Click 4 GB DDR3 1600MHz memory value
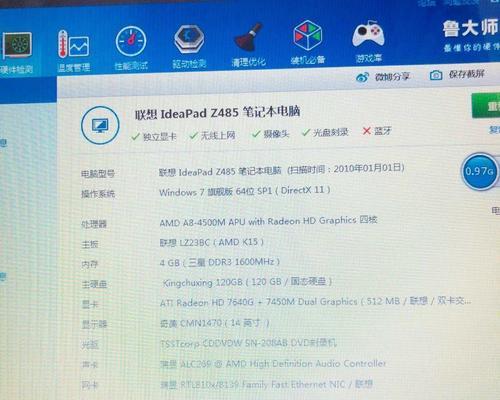The width and height of the screenshot is (500, 400). (220, 262)
